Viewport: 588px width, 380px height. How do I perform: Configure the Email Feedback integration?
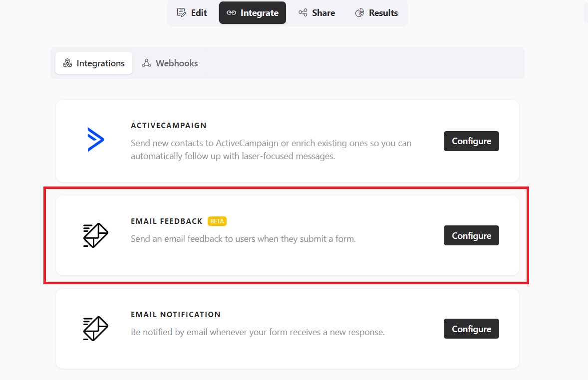click(x=471, y=235)
